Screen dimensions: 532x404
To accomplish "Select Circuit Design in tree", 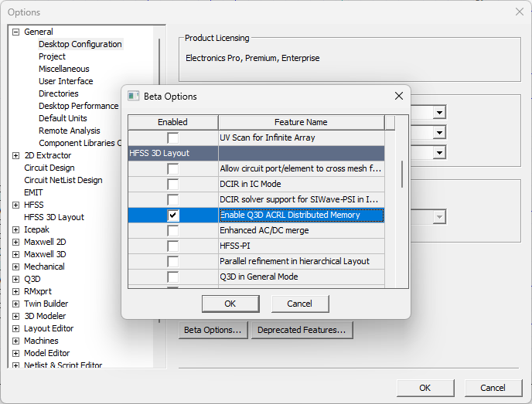I will [49, 168].
